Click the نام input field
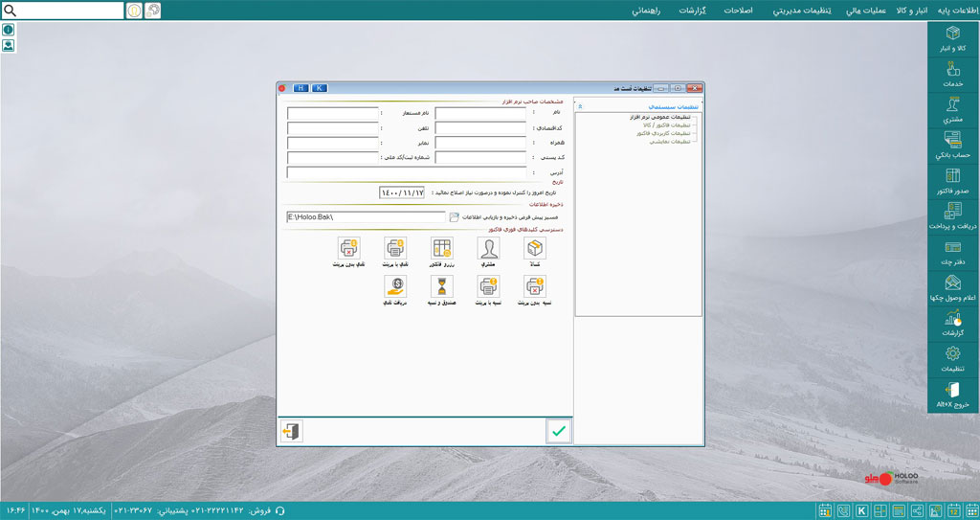Screen dimensions: 980x520 click(480, 113)
